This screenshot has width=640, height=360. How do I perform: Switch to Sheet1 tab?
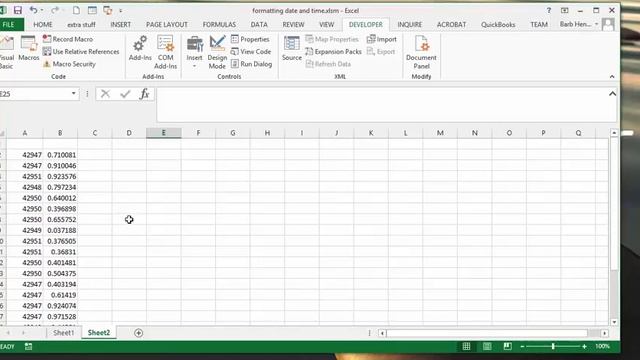(64, 333)
